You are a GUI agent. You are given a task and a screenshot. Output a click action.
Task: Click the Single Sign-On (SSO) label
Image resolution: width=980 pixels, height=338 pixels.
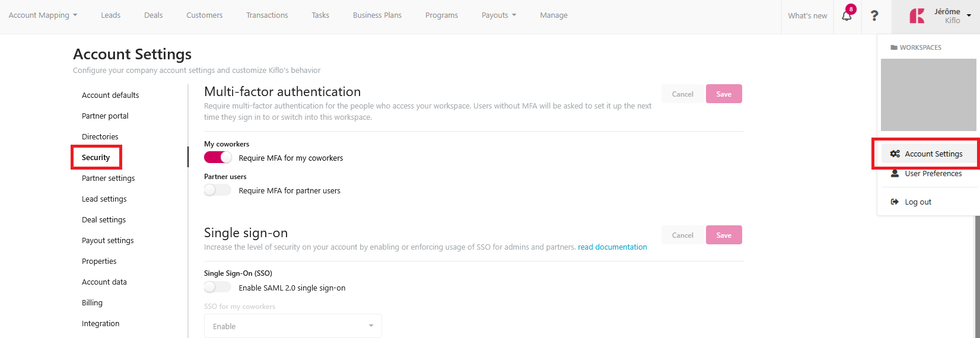238,273
